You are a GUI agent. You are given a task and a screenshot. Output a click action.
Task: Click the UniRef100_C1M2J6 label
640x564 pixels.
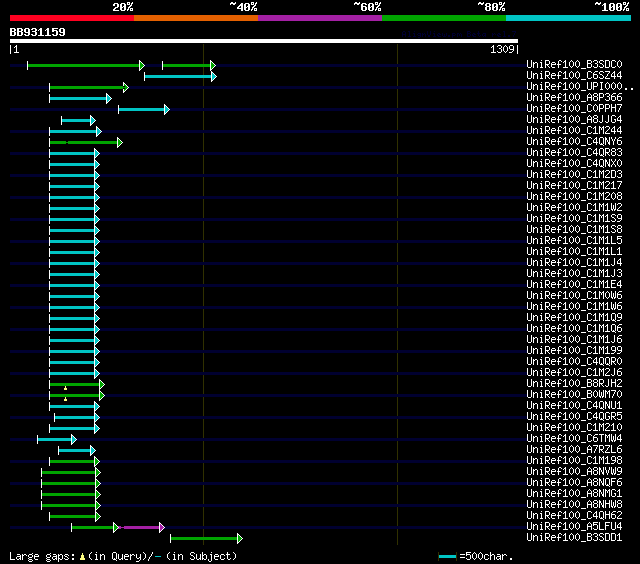tap(574, 373)
